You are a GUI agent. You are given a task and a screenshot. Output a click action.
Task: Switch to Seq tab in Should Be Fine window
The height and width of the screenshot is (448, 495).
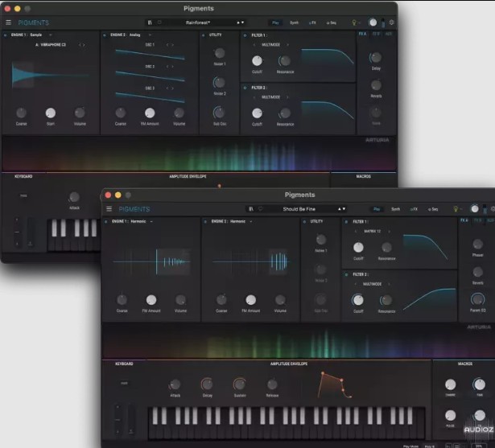(433, 209)
